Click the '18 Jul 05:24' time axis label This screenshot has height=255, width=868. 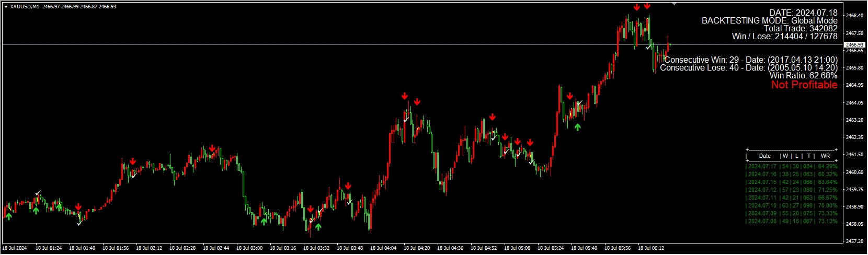[x=551, y=248]
